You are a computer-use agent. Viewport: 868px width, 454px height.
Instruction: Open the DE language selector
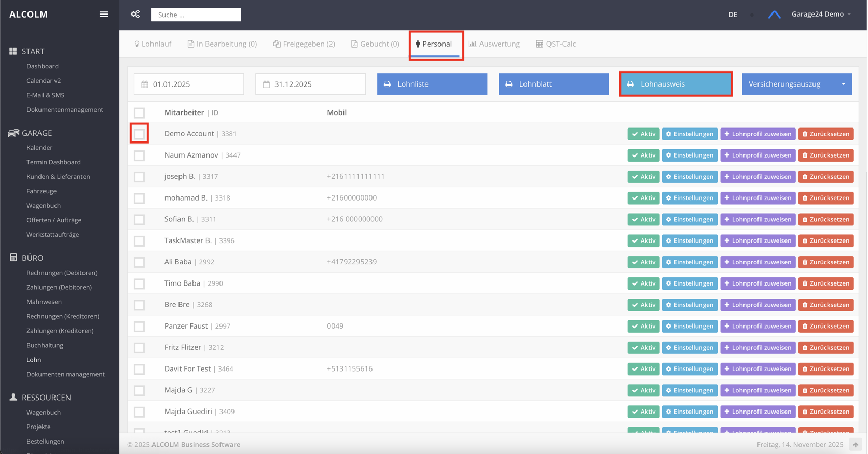[x=733, y=15]
